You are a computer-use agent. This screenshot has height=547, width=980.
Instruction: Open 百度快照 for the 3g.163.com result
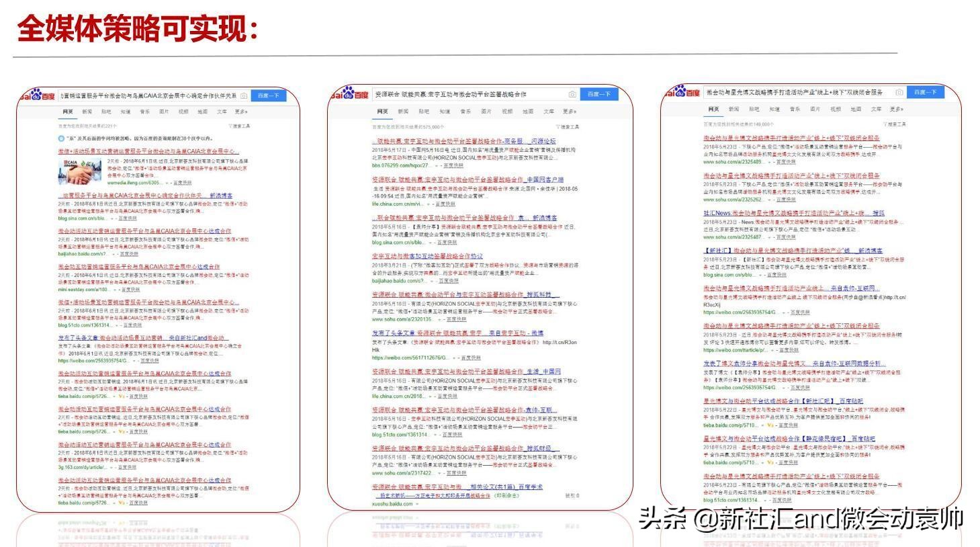[x=126, y=467]
